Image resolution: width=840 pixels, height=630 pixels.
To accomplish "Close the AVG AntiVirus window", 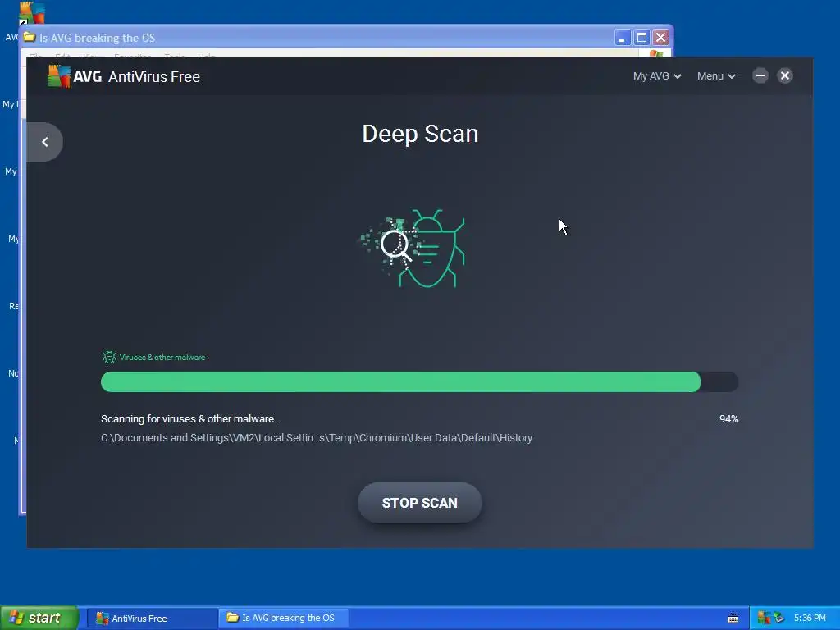I will (x=785, y=75).
